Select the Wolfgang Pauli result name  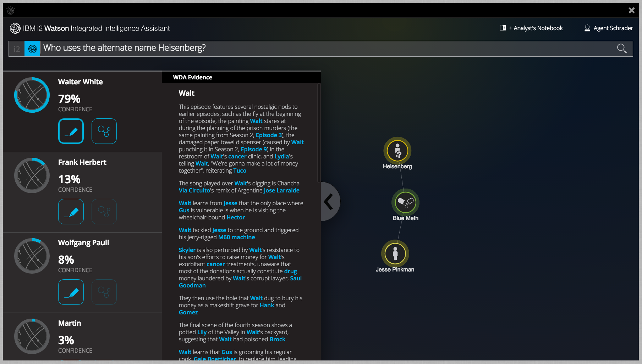coord(84,243)
